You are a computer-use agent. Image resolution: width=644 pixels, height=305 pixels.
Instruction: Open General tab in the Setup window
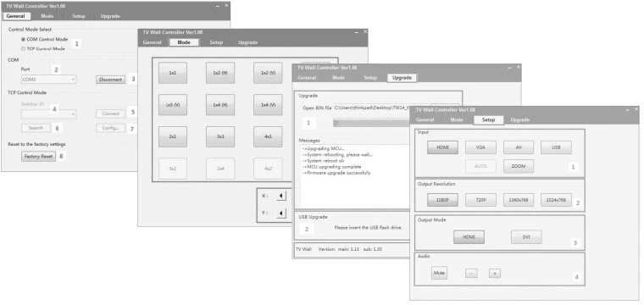click(x=425, y=119)
